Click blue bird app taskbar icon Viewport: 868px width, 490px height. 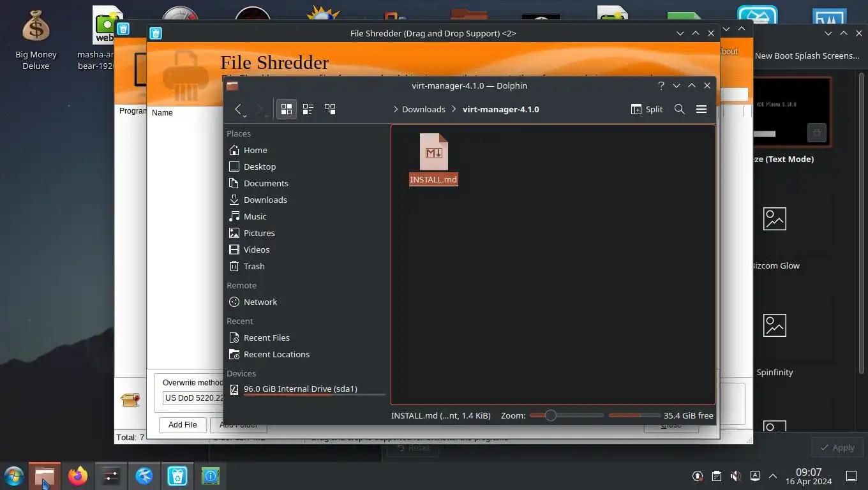[144, 476]
